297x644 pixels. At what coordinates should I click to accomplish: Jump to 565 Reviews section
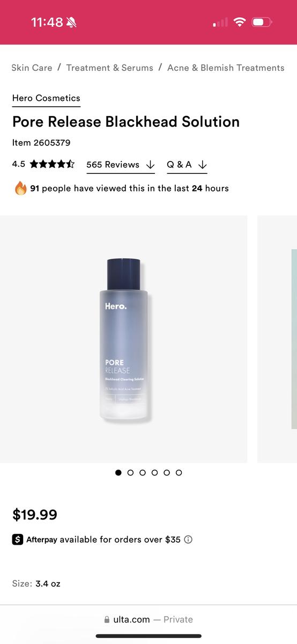coord(113,165)
